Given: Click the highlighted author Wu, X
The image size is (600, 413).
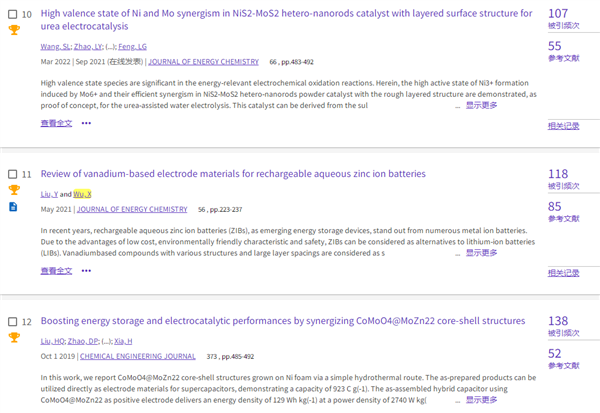Looking at the screenshot, I should (x=83, y=193).
